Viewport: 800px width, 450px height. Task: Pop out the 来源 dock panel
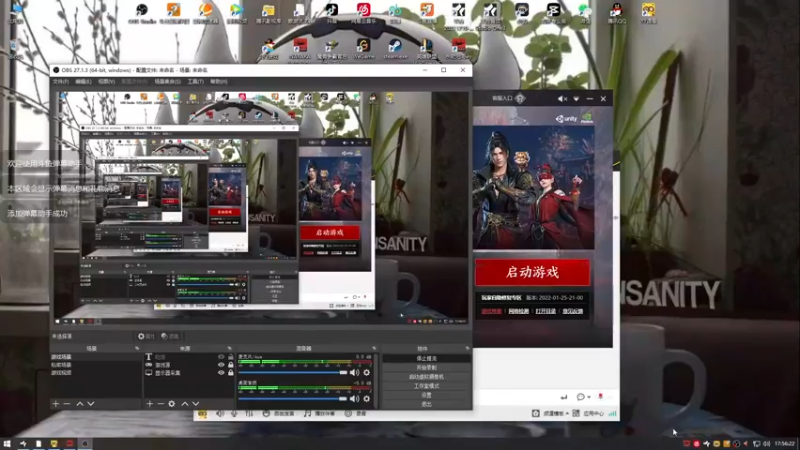point(229,348)
